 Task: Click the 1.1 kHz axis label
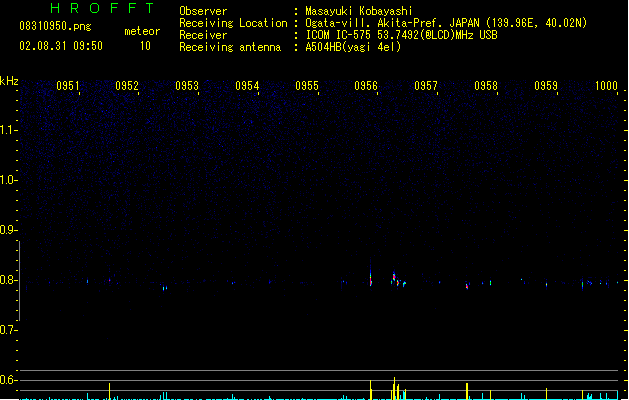pyautogui.click(x=8, y=130)
